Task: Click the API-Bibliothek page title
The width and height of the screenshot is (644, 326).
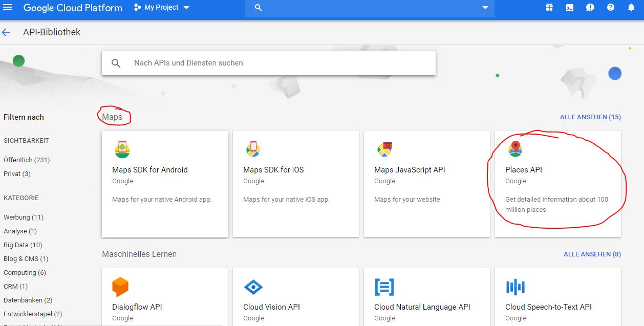Action: tap(52, 32)
